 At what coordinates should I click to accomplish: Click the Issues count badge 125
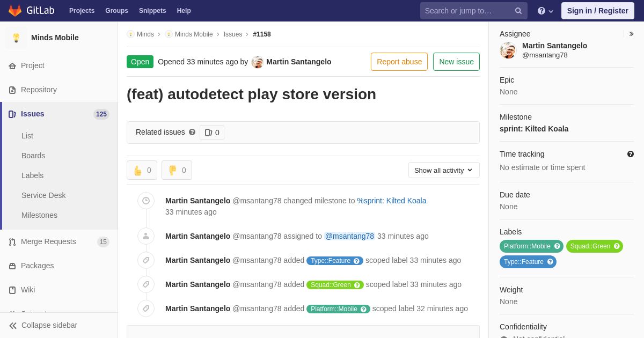101,114
